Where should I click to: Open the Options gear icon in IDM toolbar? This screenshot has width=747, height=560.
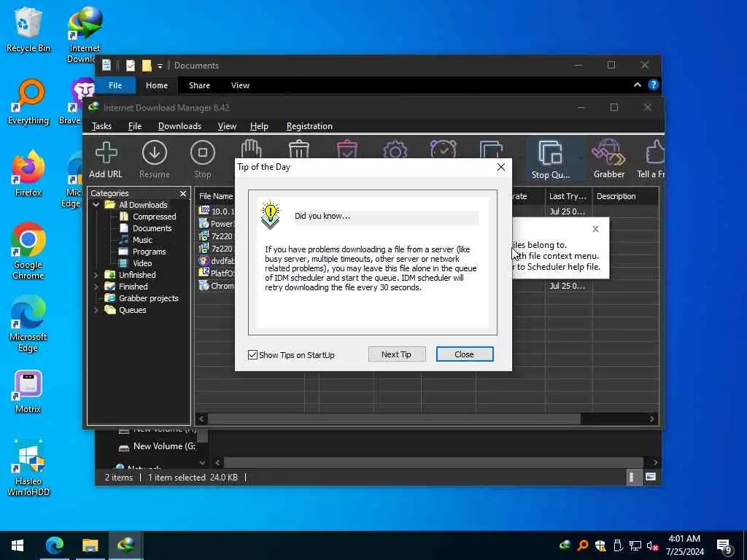click(x=395, y=149)
